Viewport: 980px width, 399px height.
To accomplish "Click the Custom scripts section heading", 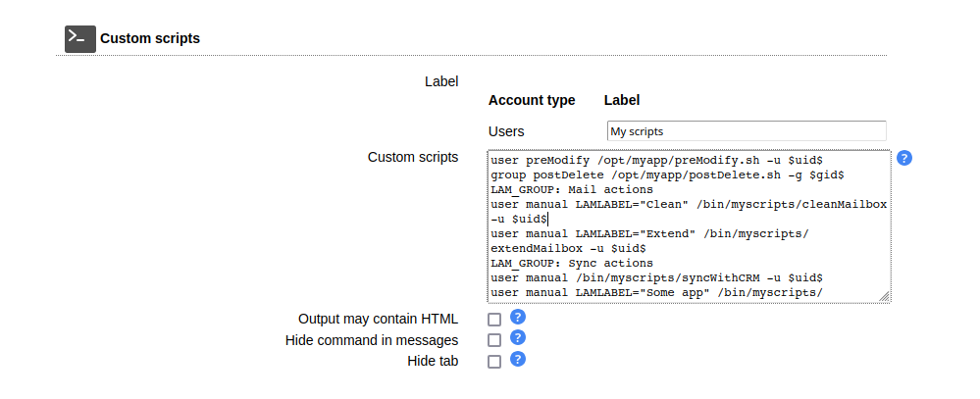I will (150, 39).
